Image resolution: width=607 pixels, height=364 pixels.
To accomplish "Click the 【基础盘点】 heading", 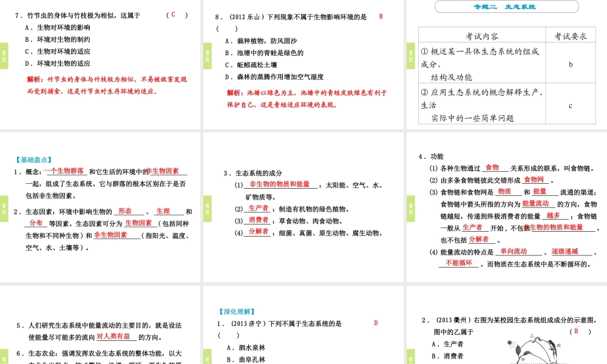I will tap(33, 160).
